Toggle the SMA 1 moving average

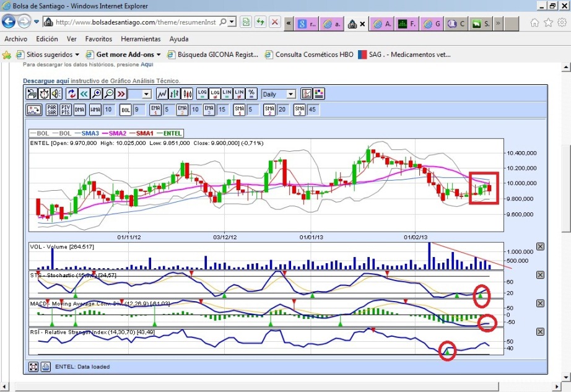[x=239, y=110]
